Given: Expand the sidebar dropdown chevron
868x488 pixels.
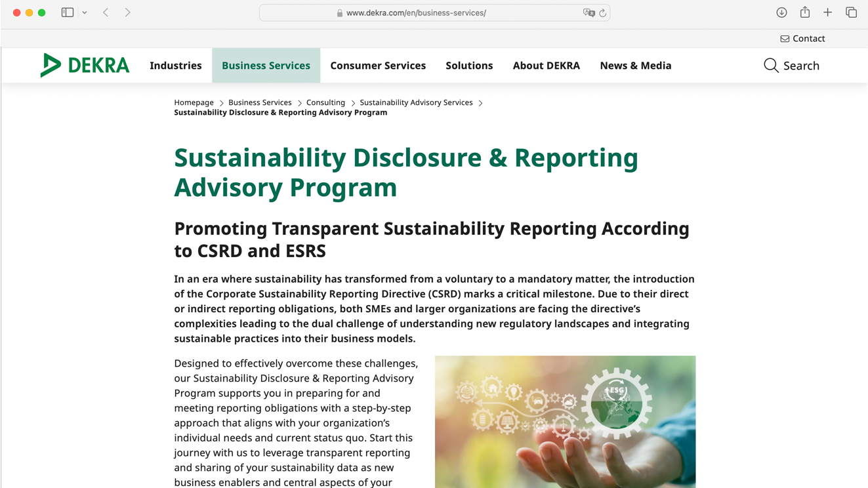Looking at the screenshot, I should point(85,13).
